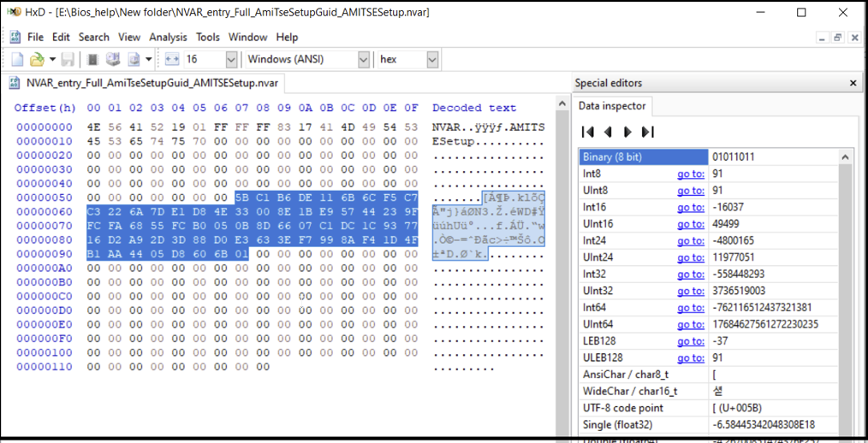Click the New file toolbar icon

pos(18,59)
